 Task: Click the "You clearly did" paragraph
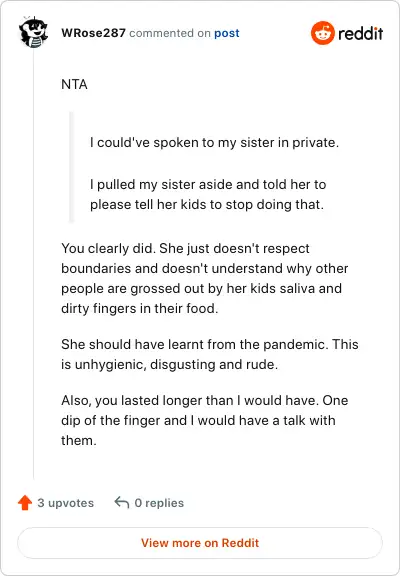point(205,278)
